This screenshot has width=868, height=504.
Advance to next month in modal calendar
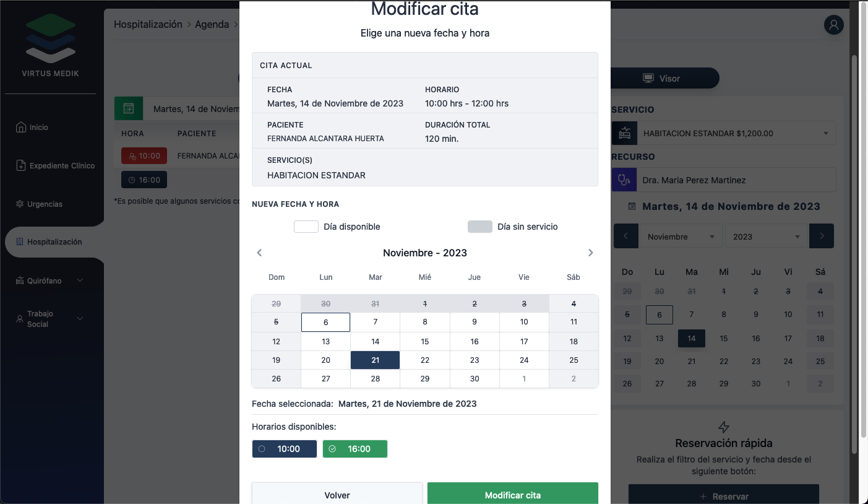[590, 253]
